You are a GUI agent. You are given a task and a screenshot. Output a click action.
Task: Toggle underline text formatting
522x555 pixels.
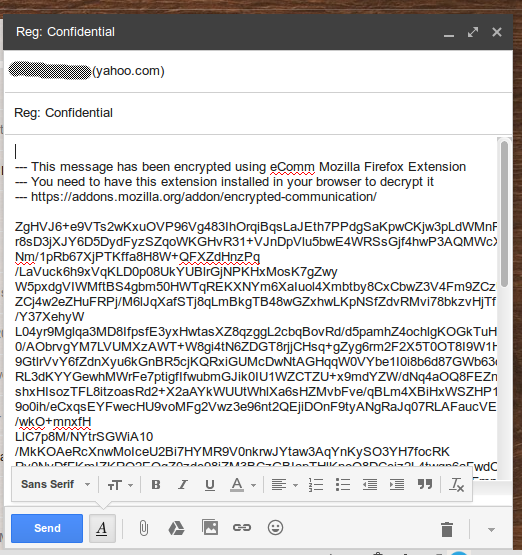point(210,485)
